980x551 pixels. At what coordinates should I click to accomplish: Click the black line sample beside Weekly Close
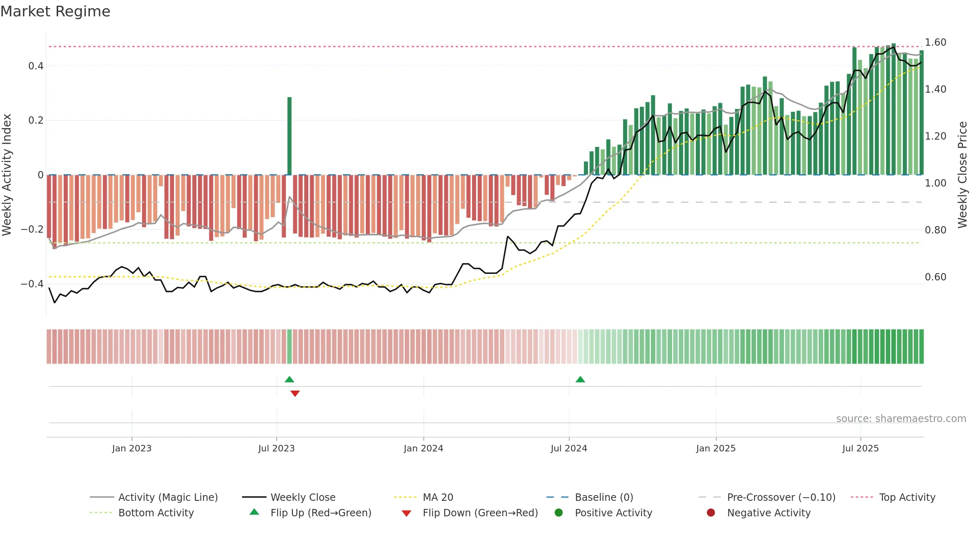(254, 497)
